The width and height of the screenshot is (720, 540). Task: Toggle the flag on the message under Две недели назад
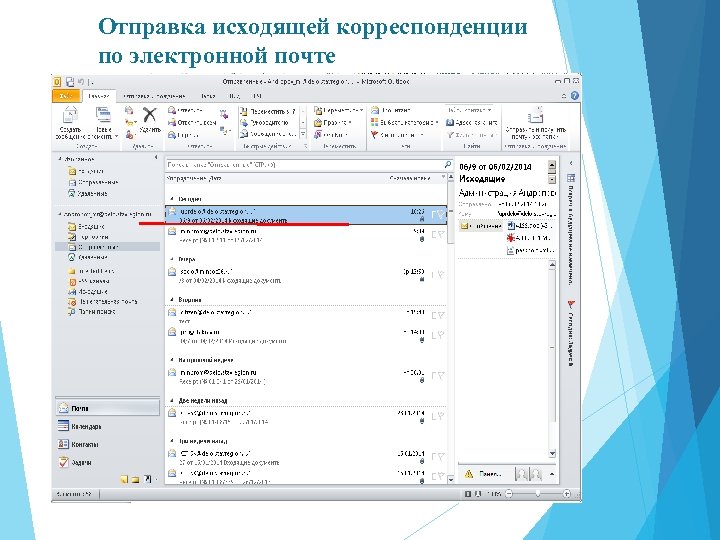pyautogui.click(x=441, y=416)
